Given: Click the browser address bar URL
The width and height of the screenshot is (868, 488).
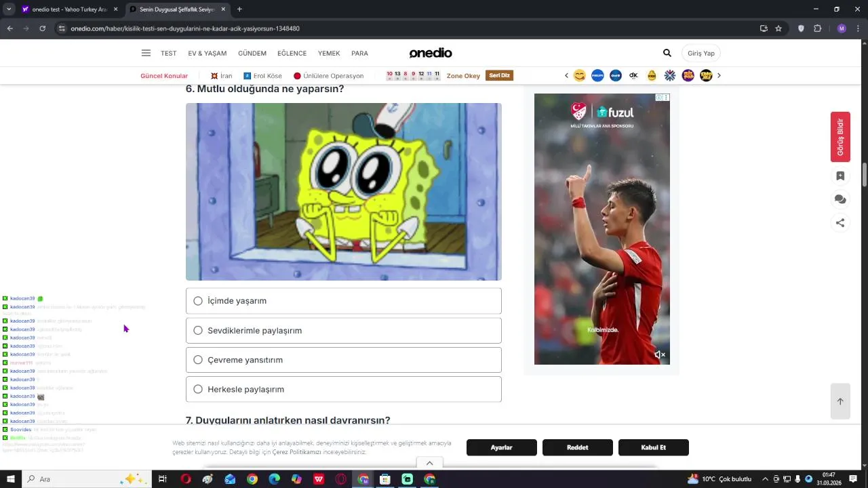Looking at the screenshot, I should click(185, 28).
